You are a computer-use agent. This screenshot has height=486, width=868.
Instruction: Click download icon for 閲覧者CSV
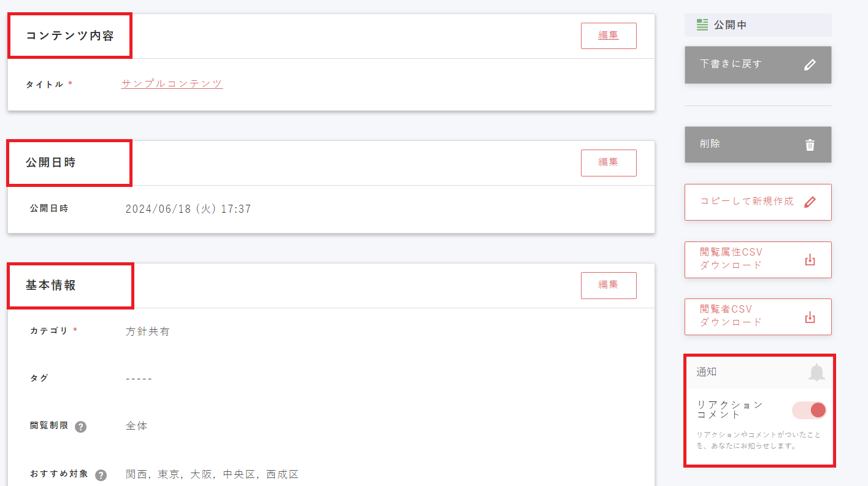click(x=810, y=317)
